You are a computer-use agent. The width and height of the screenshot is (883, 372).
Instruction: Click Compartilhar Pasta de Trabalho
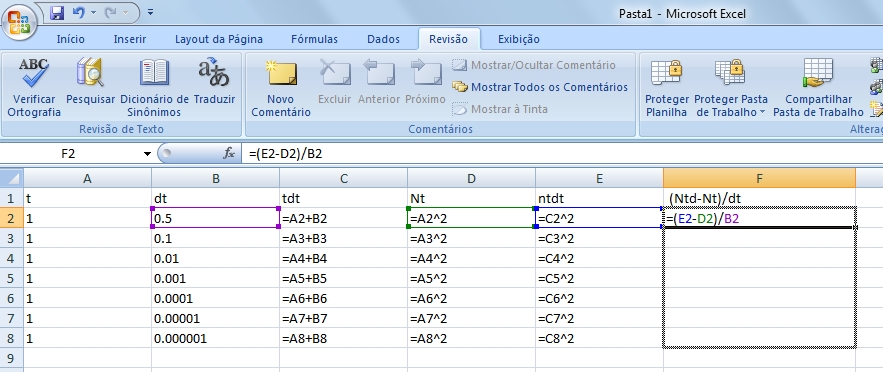818,87
